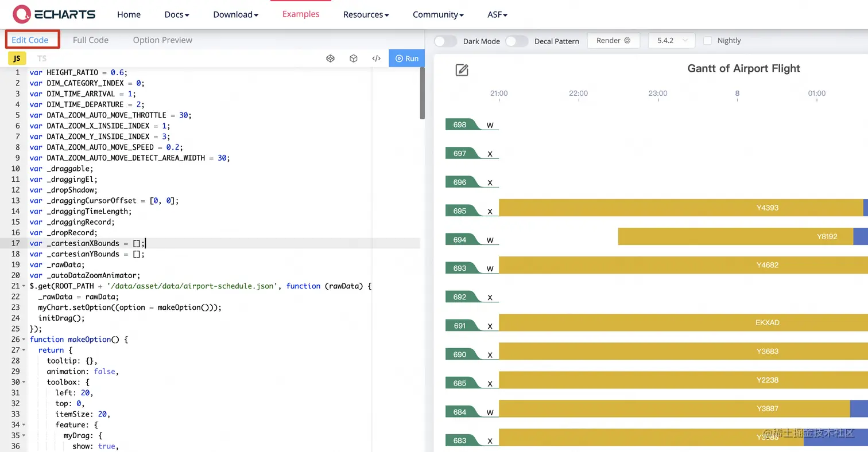Click gate label 684
Screen dimensions: 868x452
[x=460, y=411]
